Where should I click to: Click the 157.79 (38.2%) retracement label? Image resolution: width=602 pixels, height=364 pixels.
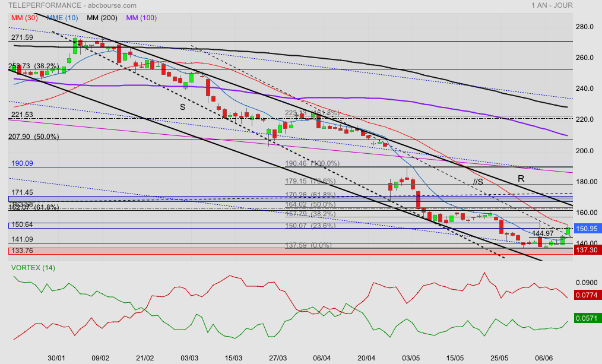(x=310, y=214)
